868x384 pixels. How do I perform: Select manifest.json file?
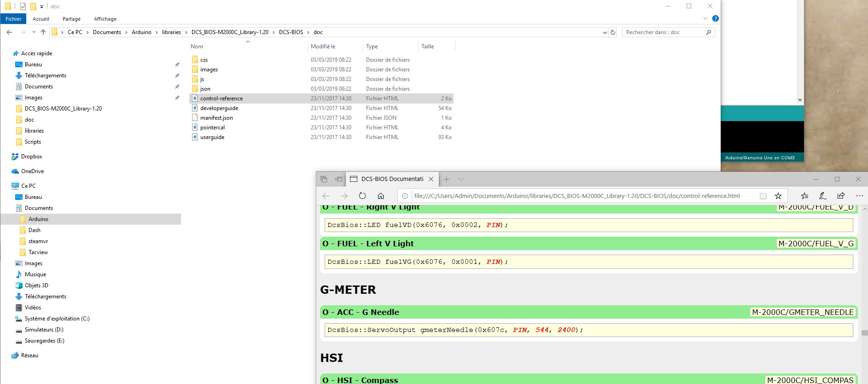coord(216,118)
